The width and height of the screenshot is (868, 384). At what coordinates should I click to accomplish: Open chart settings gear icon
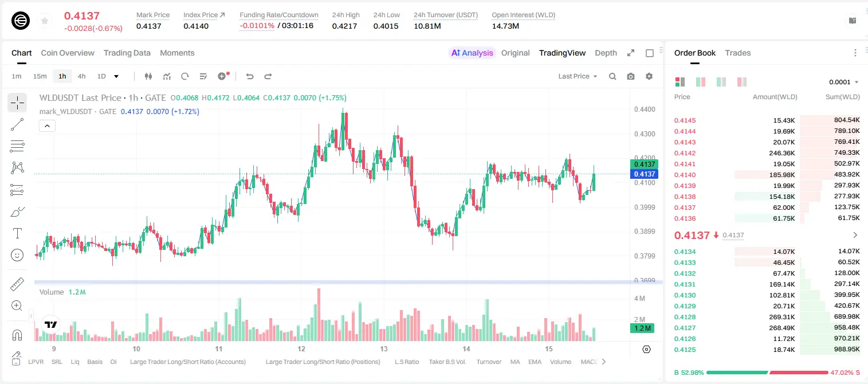(x=649, y=76)
